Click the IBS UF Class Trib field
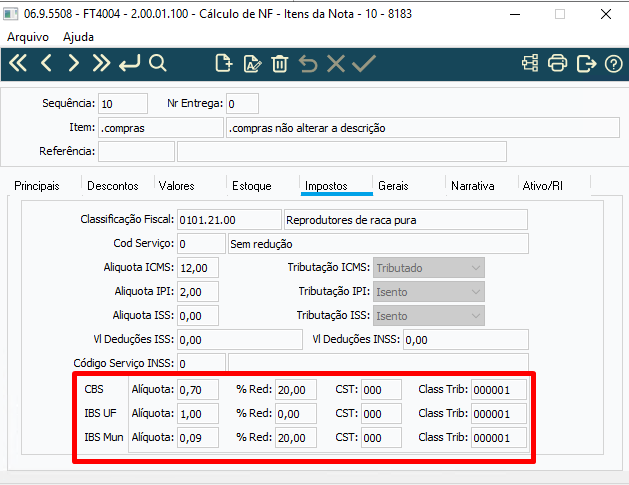The height and width of the screenshot is (485, 629). (x=499, y=414)
